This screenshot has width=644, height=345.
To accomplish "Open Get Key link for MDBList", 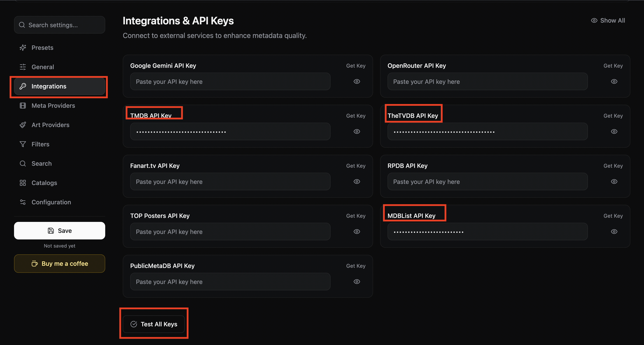I will tap(613, 216).
